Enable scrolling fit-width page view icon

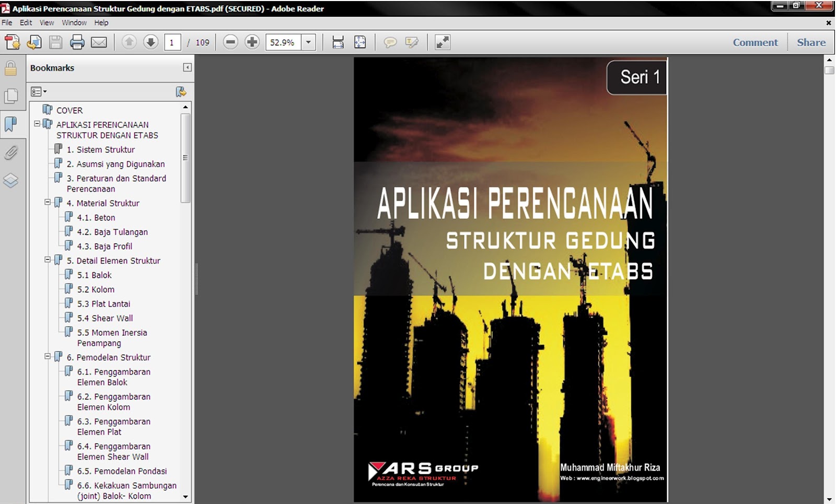coord(338,42)
